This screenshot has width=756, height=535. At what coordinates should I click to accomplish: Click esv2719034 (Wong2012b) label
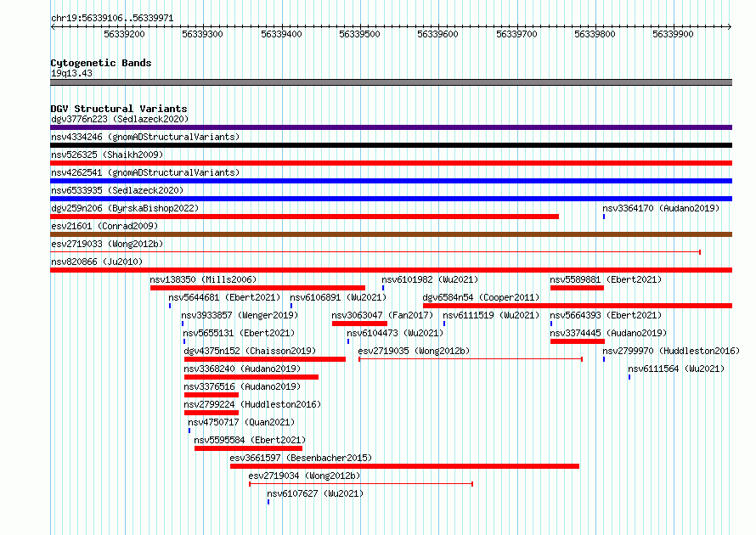304,476
